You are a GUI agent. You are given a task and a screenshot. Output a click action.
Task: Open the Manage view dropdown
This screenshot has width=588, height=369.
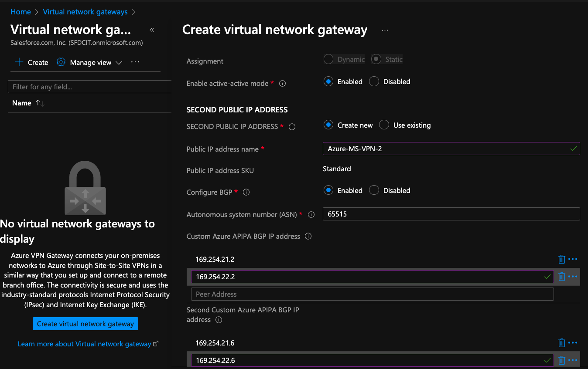pos(119,63)
